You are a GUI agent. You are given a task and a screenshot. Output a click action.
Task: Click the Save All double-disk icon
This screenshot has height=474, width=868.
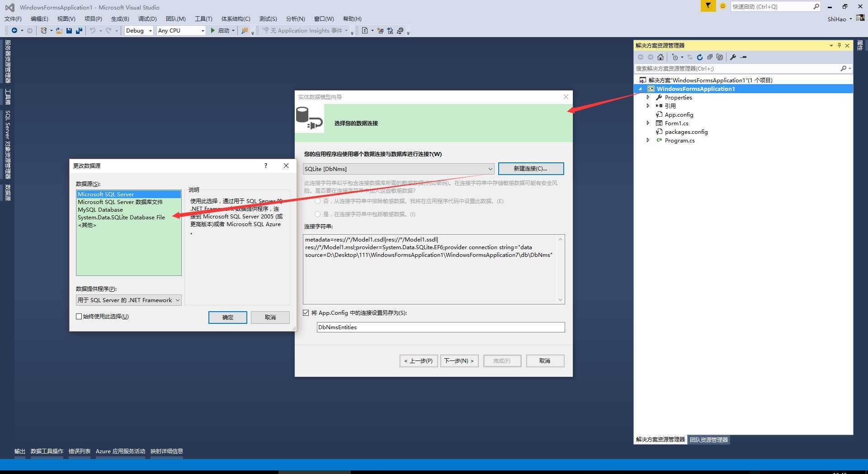tap(79, 31)
